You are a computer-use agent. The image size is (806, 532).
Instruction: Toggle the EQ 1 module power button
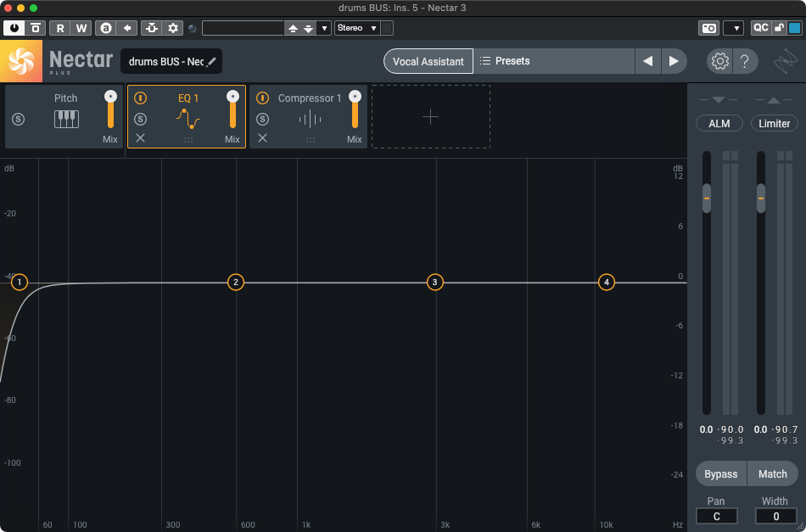140,98
